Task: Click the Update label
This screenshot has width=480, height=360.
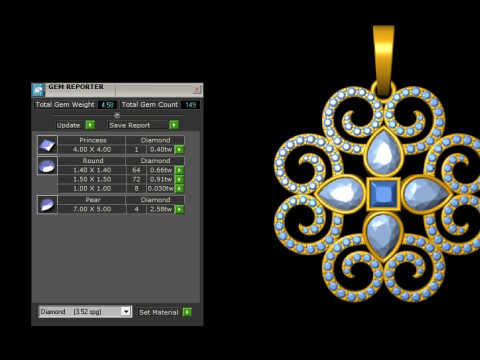Action: 68,125
